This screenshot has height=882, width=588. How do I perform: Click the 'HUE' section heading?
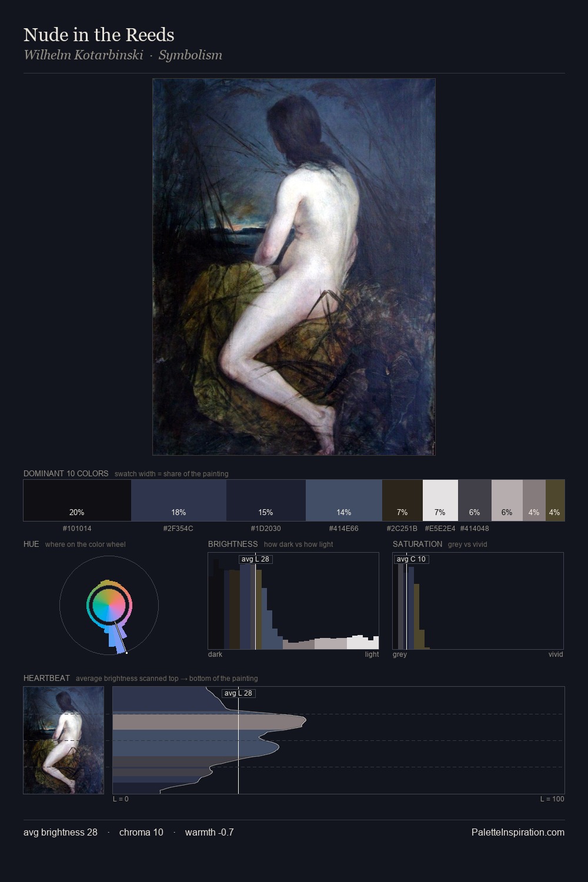tap(31, 544)
